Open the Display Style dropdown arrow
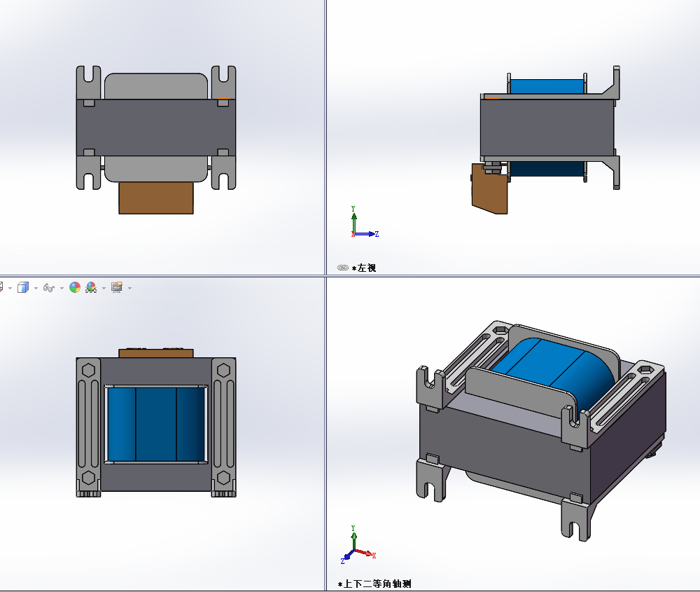The image size is (700, 592). point(36,288)
